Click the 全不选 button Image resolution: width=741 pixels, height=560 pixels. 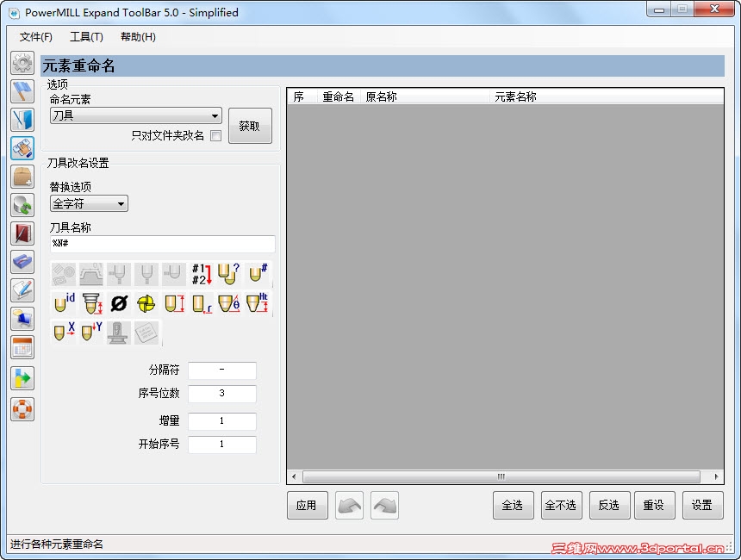[562, 505]
